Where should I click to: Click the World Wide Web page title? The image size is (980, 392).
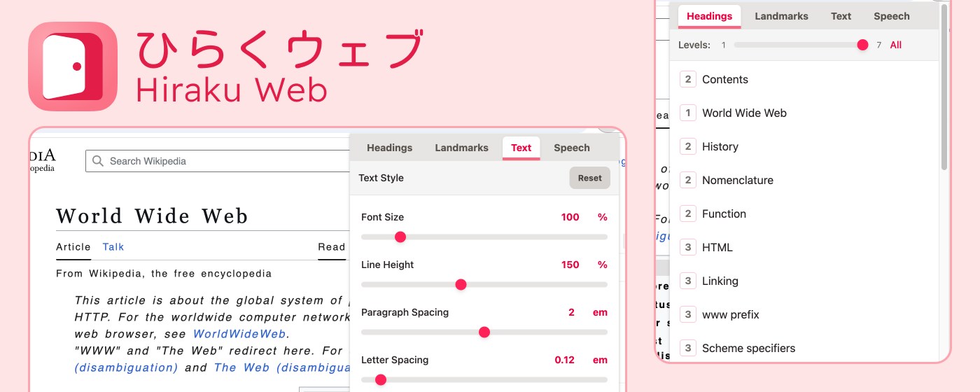point(152,216)
